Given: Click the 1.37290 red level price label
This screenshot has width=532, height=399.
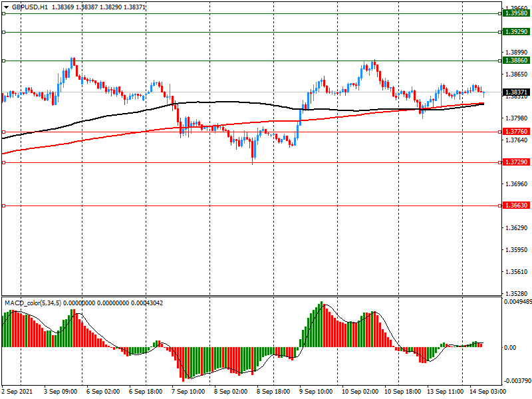Looking at the screenshot, I should pos(516,162).
